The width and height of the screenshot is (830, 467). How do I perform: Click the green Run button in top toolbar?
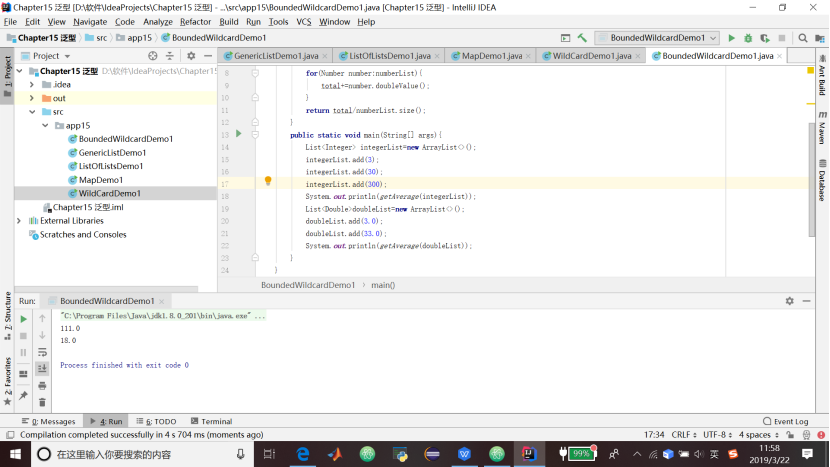click(x=732, y=38)
